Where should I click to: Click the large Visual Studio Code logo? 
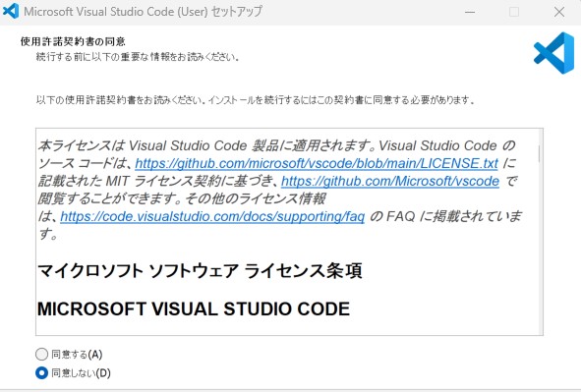[554, 53]
